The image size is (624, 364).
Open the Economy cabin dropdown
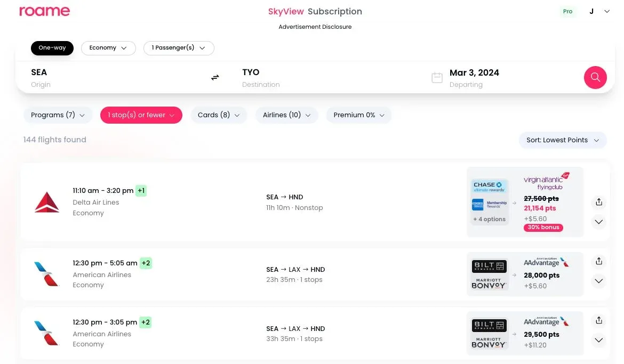(x=108, y=48)
